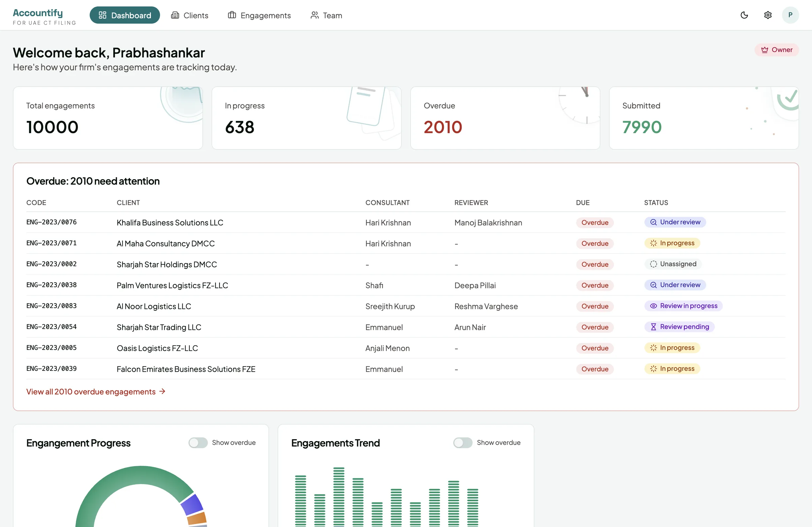Open the Submitted summary card

tap(703, 118)
